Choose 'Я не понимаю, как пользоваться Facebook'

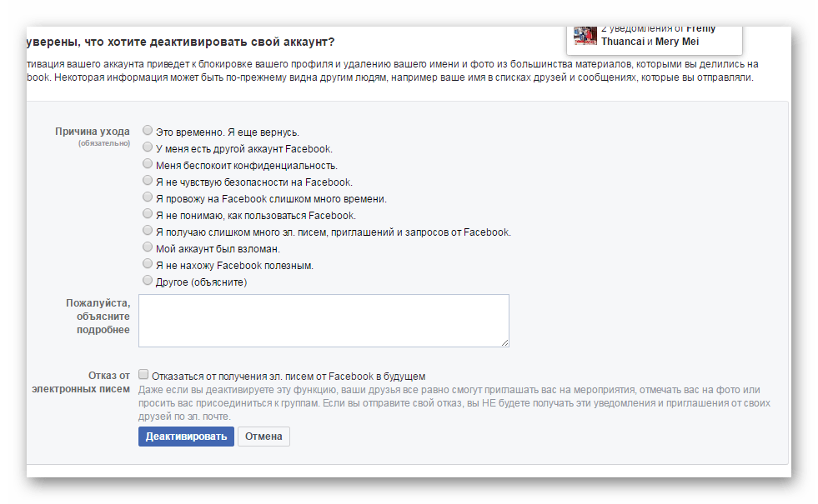(148, 214)
